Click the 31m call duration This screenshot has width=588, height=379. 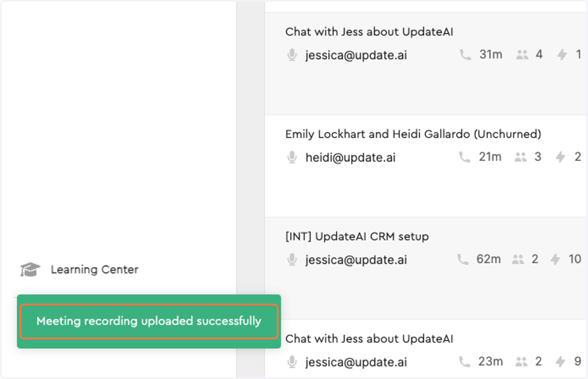pos(491,54)
